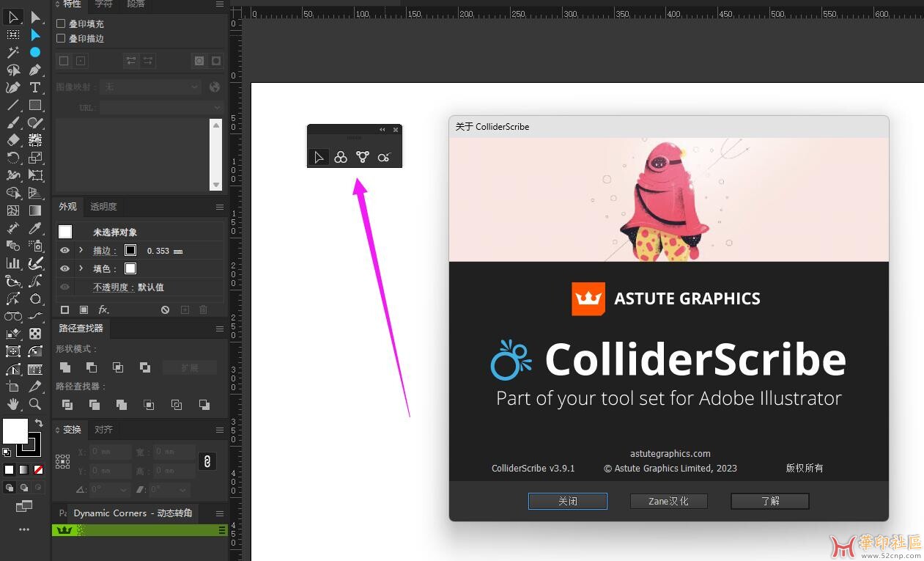Click connected-nodes tool in floating panel
The image size is (924, 561).
click(363, 157)
